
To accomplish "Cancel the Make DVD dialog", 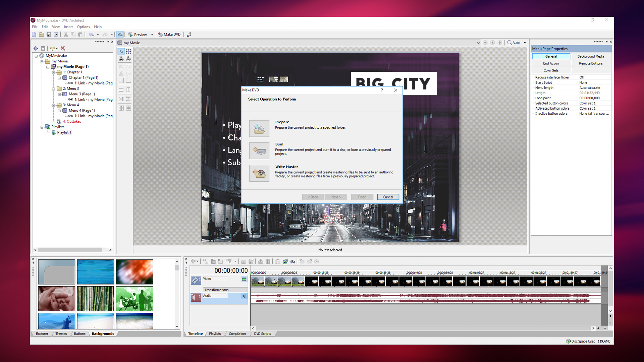I will click(x=388, y=197).
